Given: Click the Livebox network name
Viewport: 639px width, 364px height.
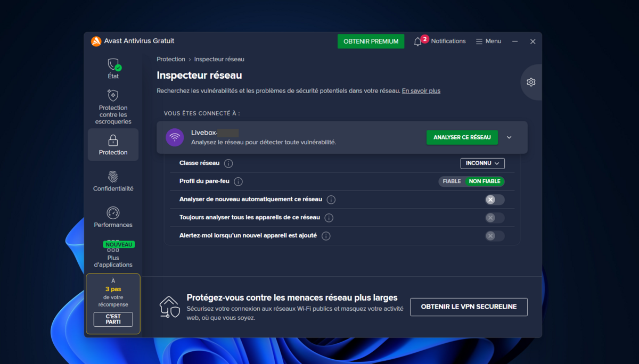Looking at the screenshot, I should click(215, 133).
